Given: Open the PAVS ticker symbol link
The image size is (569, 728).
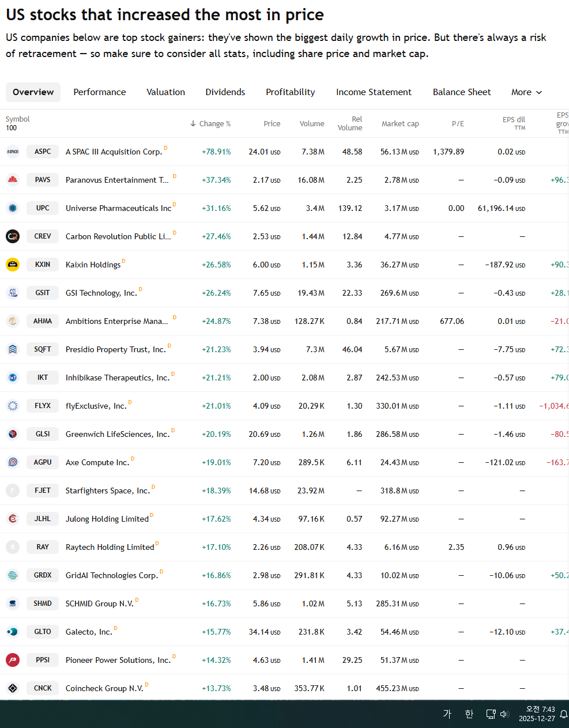Looking at the screenshot, I should point(43,180).
